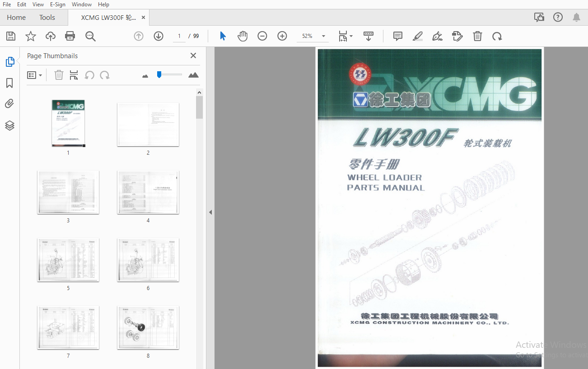This screenshot has height=369, width=588.
Task: Click the thumbnails scrollbar up arrow
Action: pos(199,92)
